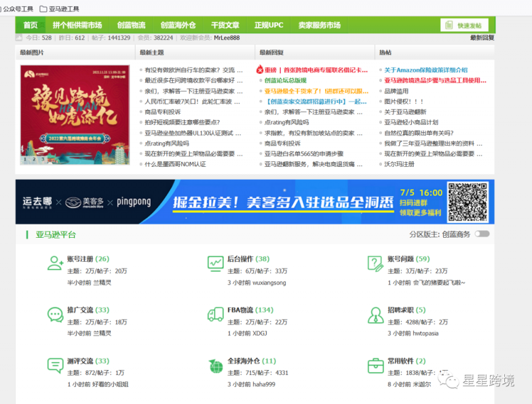Select slide 2 on the image carousel
The width and height of the screenshot is (532, 404).
pos(34,159)
